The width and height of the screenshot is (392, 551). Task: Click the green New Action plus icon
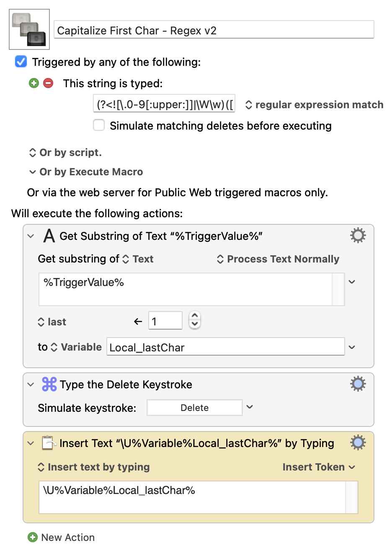(32, 537)
